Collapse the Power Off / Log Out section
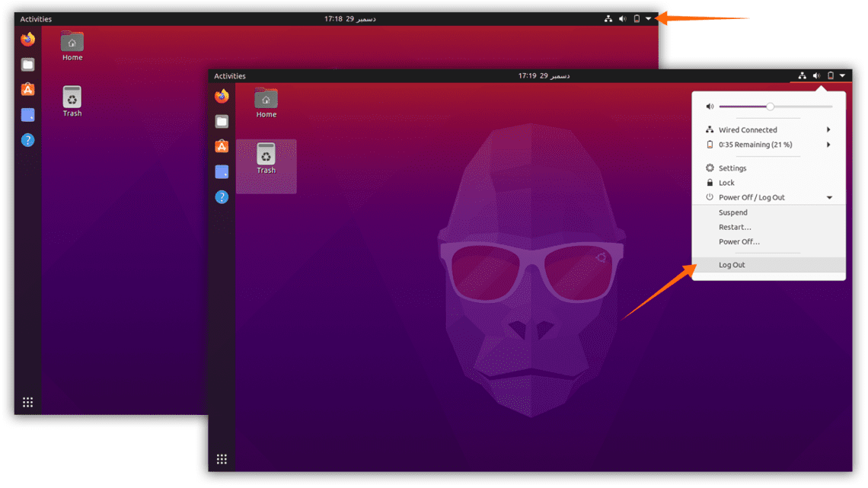This screenshot has width=868, height=488. [x=829, y=197]
